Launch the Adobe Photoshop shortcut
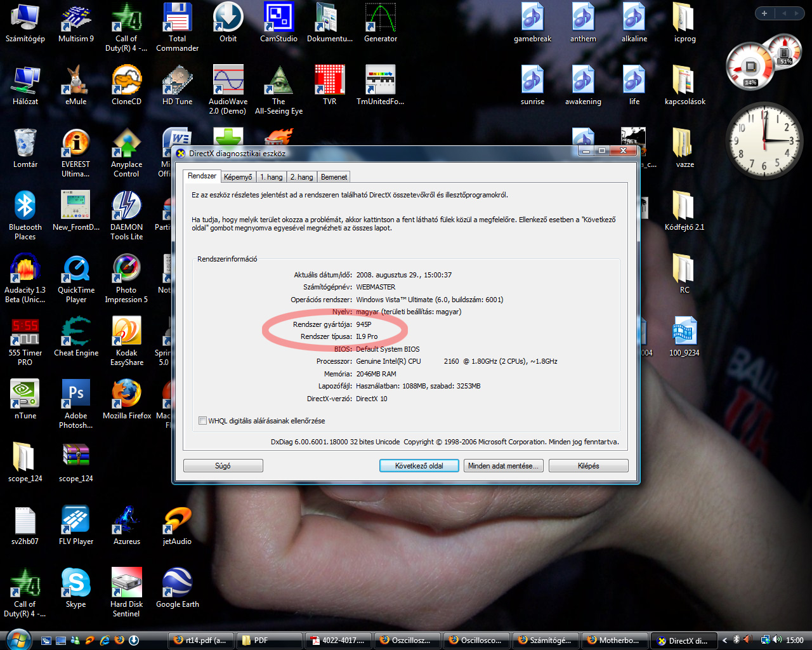The height and width of the screenshot is (650, 812). coord(76,404)
